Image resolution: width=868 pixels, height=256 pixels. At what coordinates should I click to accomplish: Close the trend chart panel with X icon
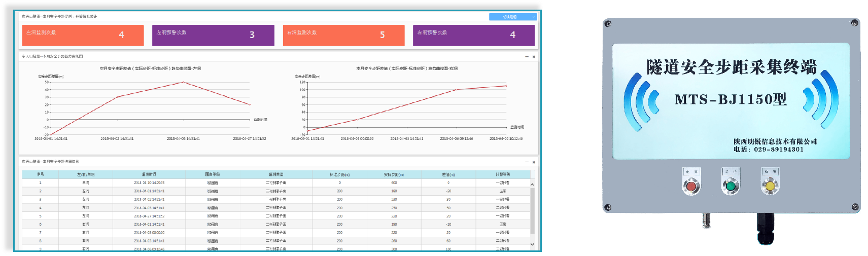tap(534, 57)
